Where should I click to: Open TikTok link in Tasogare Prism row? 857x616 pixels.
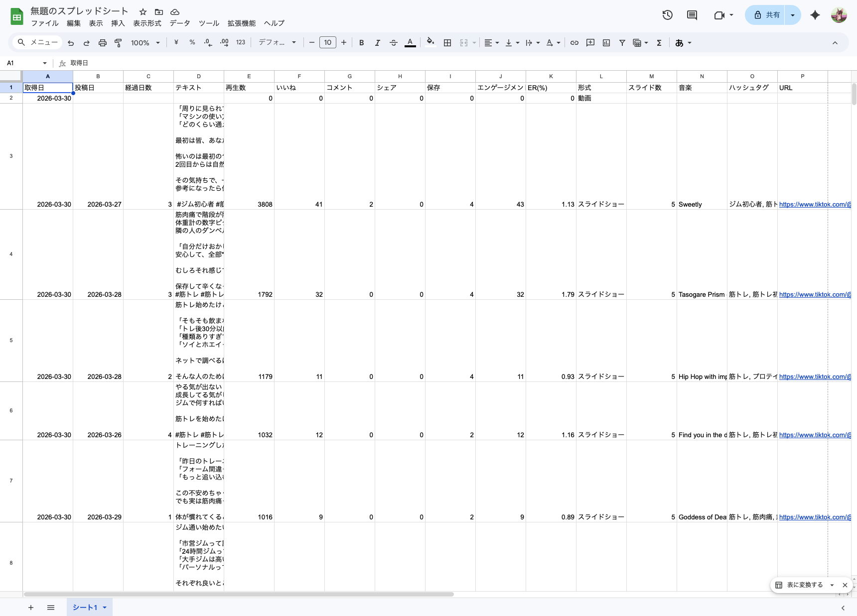tap(815, 295)
